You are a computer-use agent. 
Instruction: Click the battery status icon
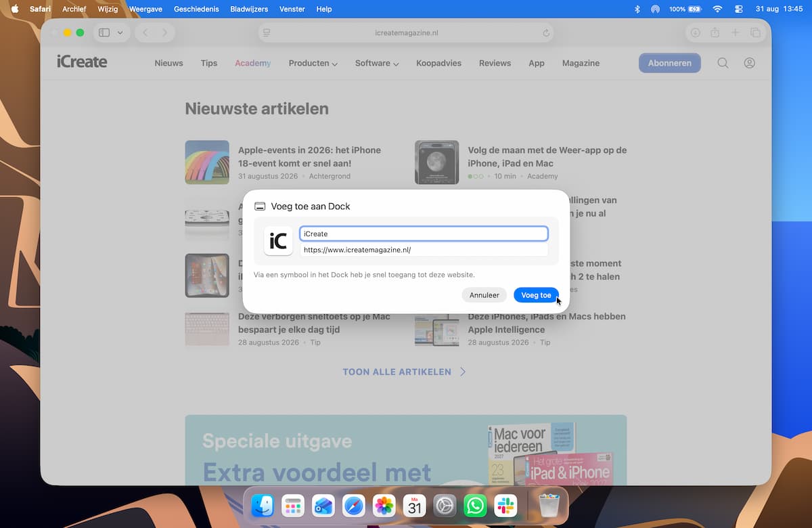click(x=695, y=9)
